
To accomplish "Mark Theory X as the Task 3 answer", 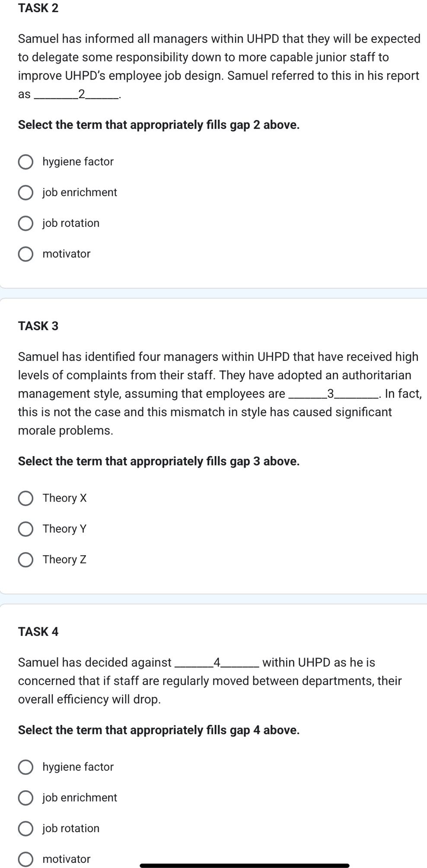I will [x=26, y=498].
